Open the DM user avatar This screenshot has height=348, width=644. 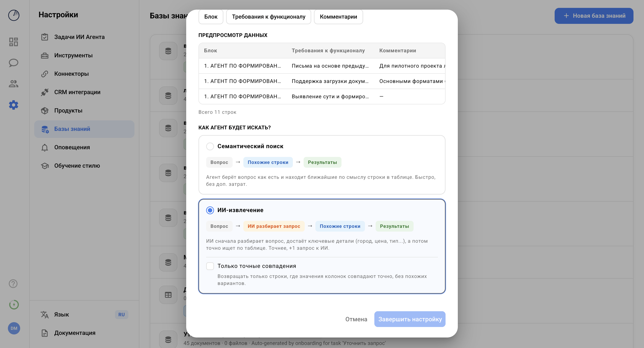click(14, 328)
